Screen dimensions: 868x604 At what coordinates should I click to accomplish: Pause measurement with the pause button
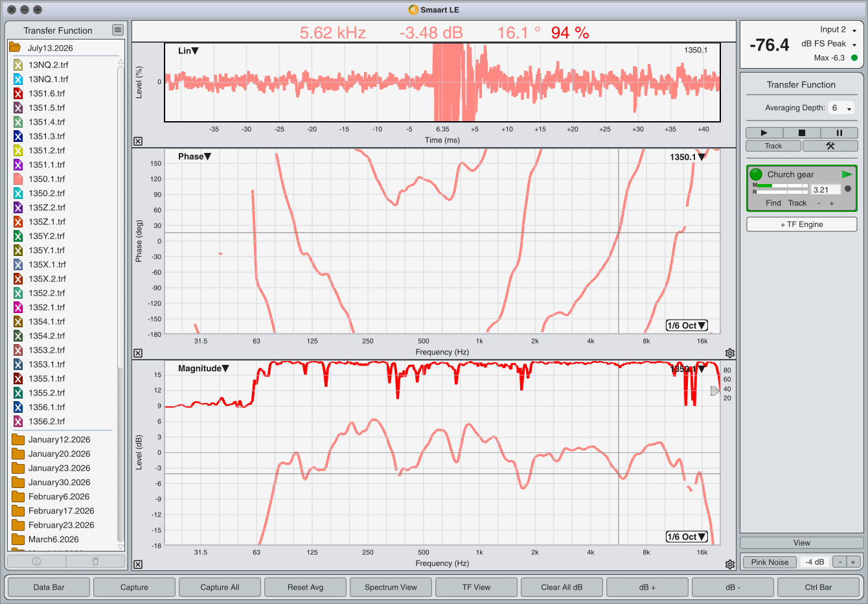click(839, 133)
